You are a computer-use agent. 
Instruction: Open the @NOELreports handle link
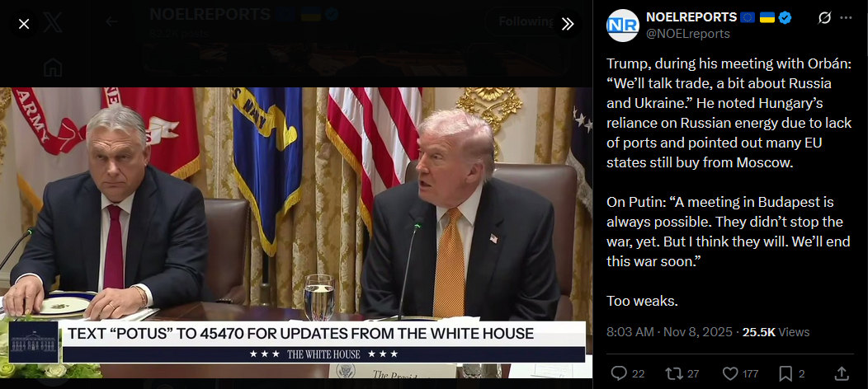click(688, 34)
